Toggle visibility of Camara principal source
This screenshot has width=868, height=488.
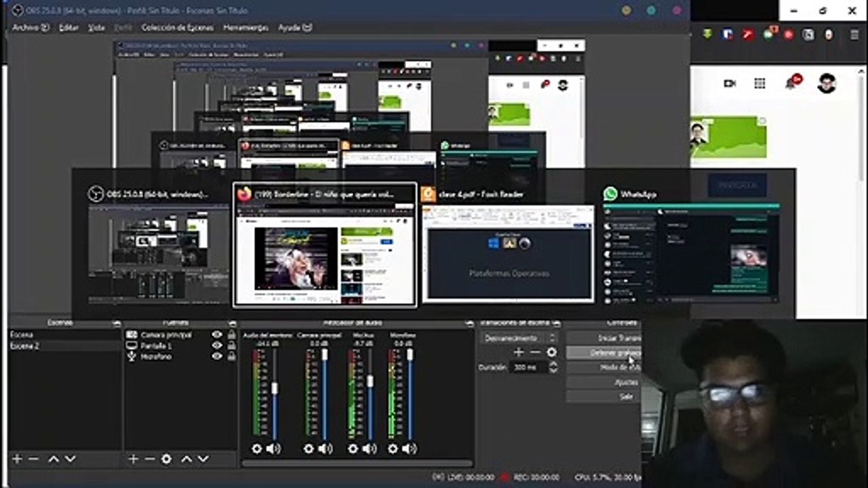pos(217,335)
